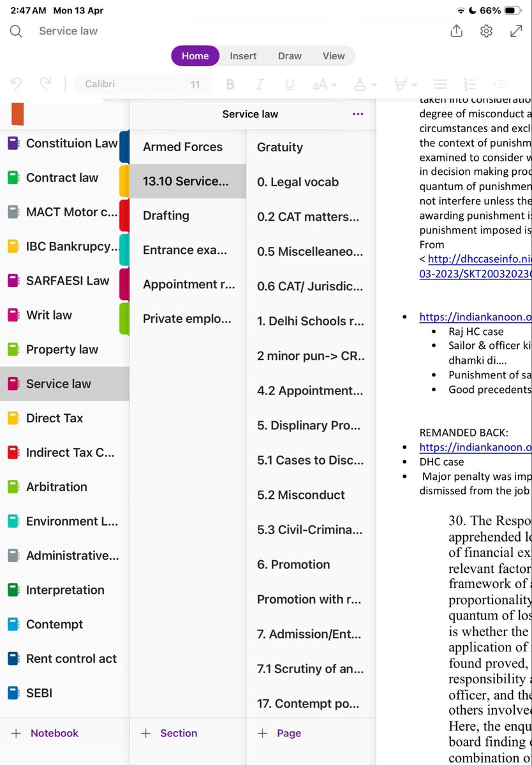
Task: Open the 5.2 Misconduct page
Action: (311, 494)
